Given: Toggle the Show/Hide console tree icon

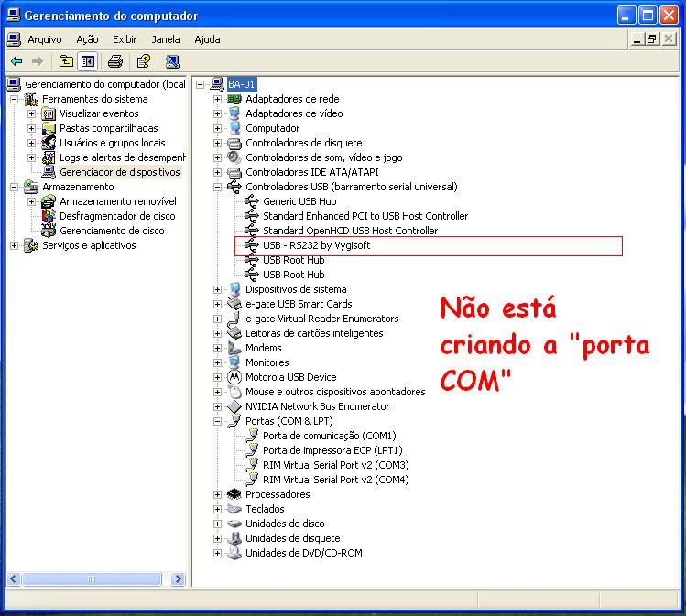Looking at the screenshot, I should 88,61.
